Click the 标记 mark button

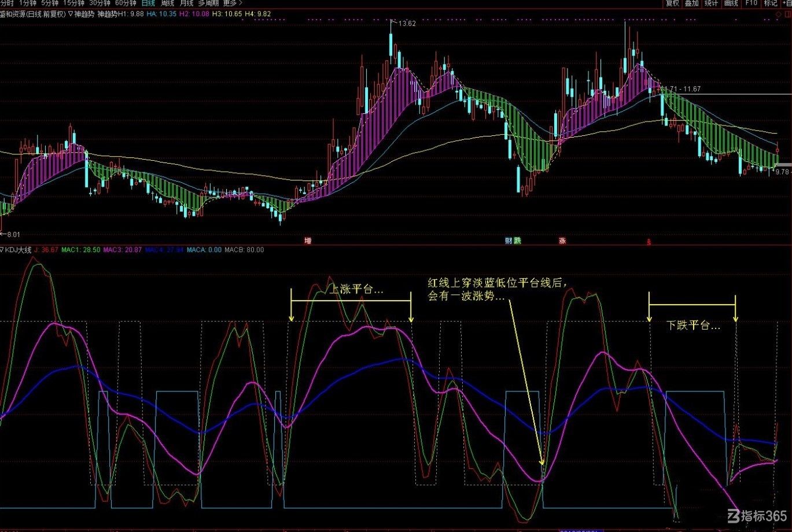770,3
